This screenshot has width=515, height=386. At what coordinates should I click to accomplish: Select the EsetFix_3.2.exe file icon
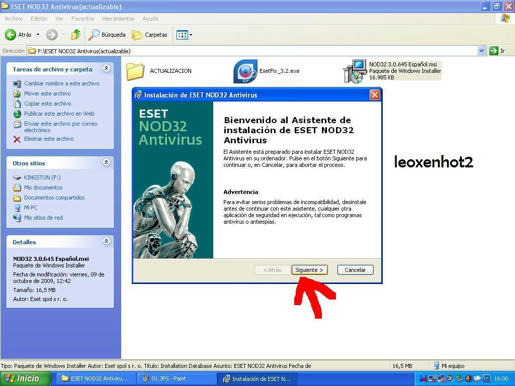[x=245, y=71]
